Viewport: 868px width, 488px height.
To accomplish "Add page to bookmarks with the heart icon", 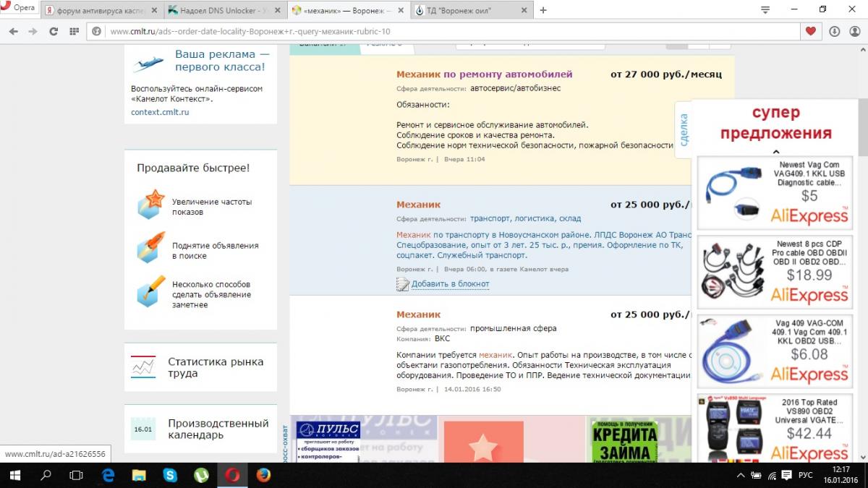I will tap(810, 31).
